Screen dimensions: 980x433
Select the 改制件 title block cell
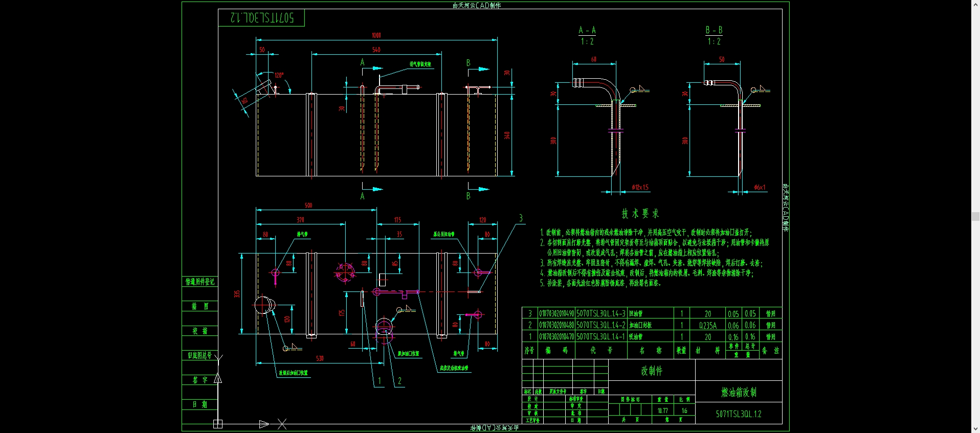pyautogui.click(x=652, y=371)
